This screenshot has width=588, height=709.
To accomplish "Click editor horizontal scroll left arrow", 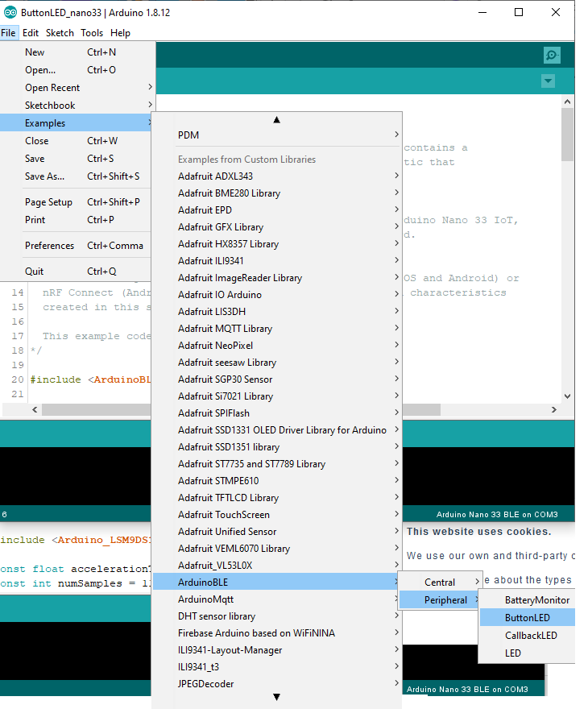I will pos(35,409).
